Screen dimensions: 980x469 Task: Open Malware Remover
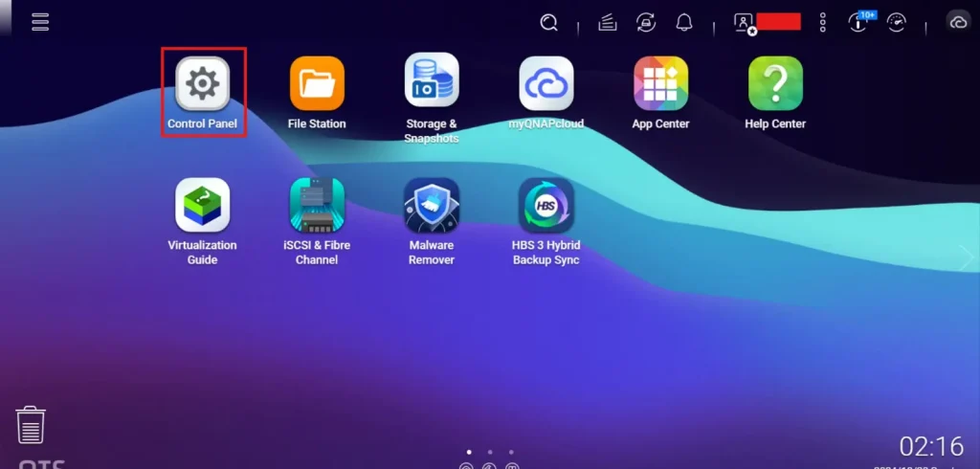click(x=432, y=205)
